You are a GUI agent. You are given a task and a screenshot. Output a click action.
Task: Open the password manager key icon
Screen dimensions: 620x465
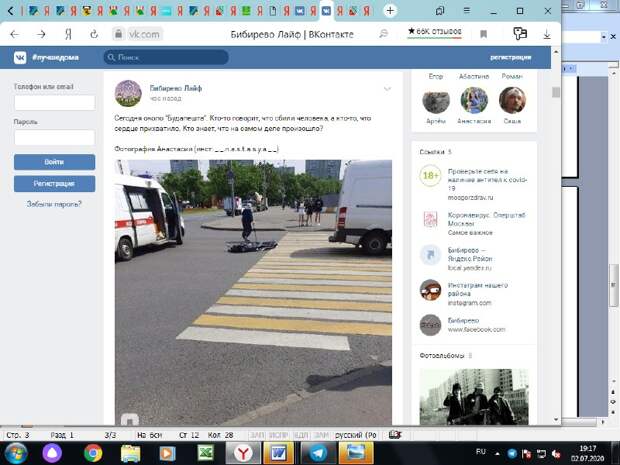[x=520, y=34]
